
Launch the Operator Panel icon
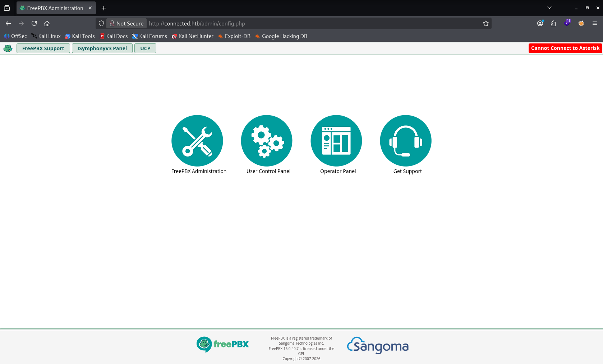click(x=336, y=141)
